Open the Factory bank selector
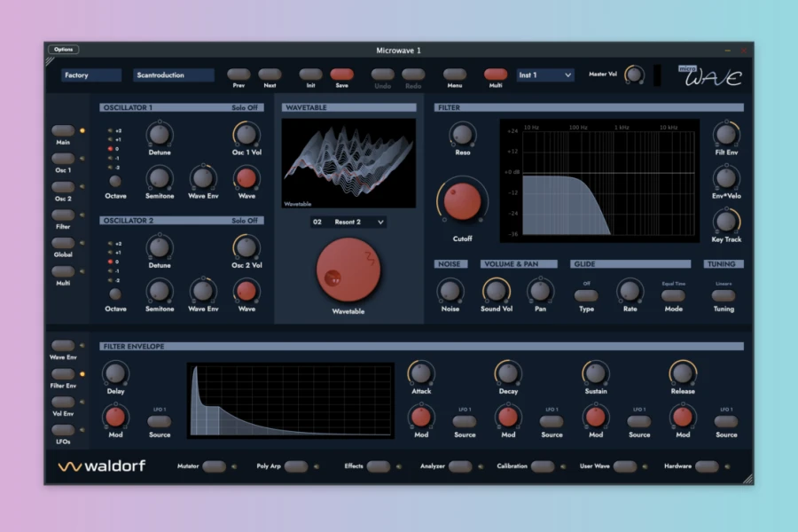Screen dimensions: 798x532 point(91,74)
